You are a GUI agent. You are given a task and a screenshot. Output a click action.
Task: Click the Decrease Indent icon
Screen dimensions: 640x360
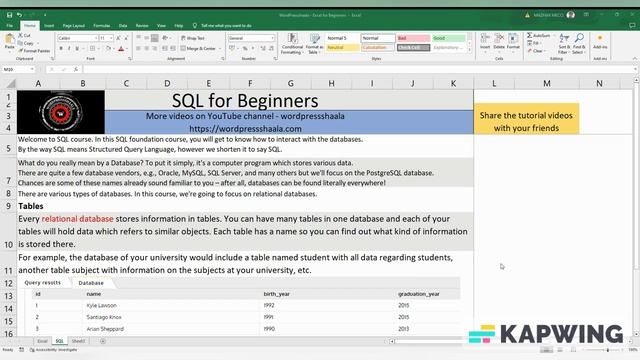[x=165, y=49]
